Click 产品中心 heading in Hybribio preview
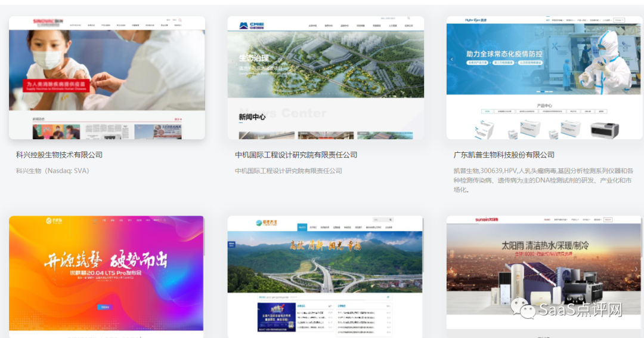This screenshot has height=338, width=644. (544, 106)
